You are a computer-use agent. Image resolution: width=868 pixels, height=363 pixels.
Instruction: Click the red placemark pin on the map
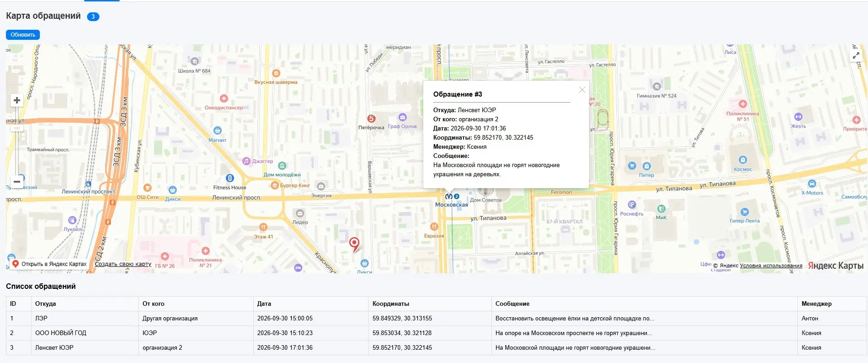355,245
